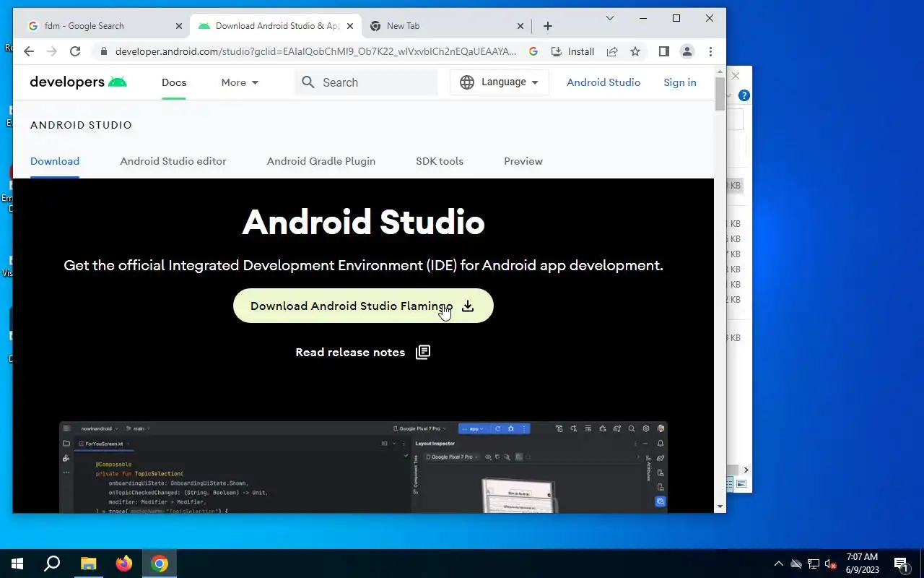Viewport: 924px width, 578px height.
Task: Click the scrollbar down arrow
Action: (x=720, y=506)
